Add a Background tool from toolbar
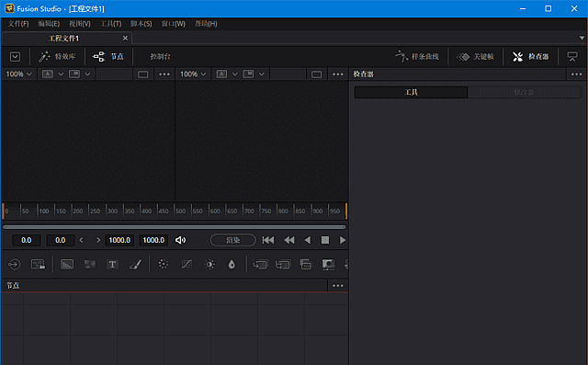 [67, 265]
